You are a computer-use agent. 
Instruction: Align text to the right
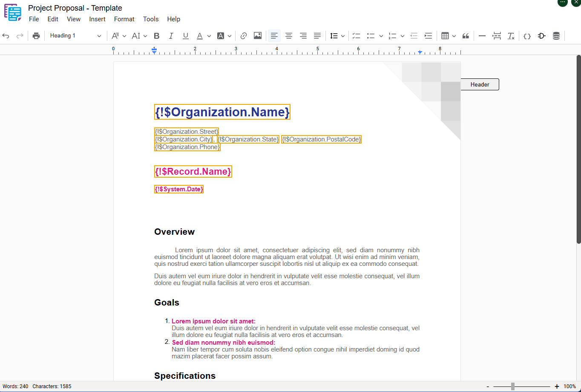303,36
